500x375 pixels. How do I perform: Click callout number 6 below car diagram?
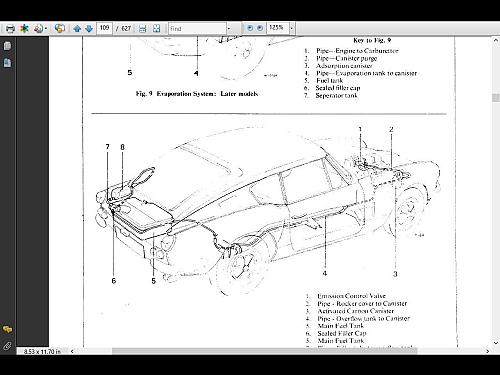tap(114, 281)
